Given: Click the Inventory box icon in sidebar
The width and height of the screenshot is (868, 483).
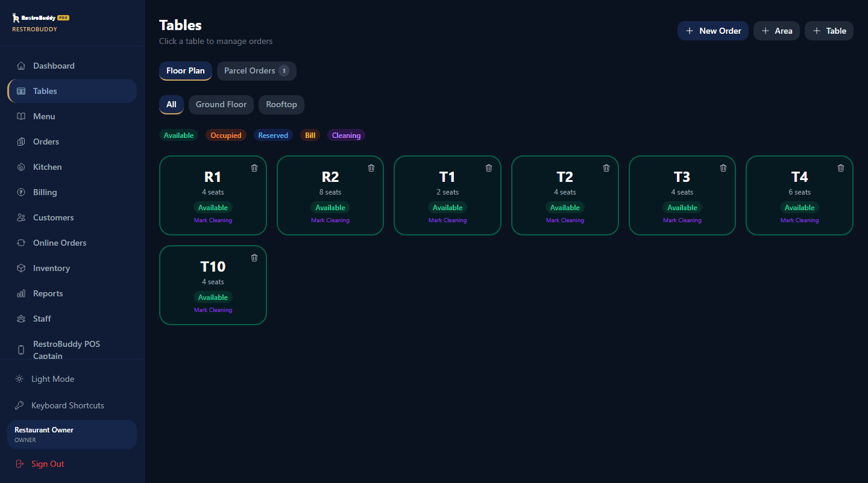Looking at the screenshot, I should [x=21, y=268].
